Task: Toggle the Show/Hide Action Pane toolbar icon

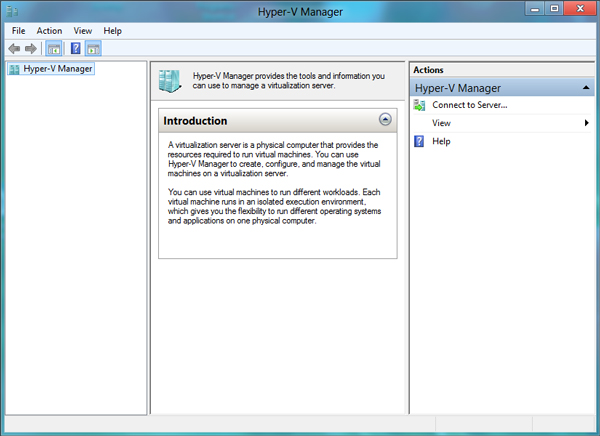Action: pyautogui.click(x=93, y=49)
